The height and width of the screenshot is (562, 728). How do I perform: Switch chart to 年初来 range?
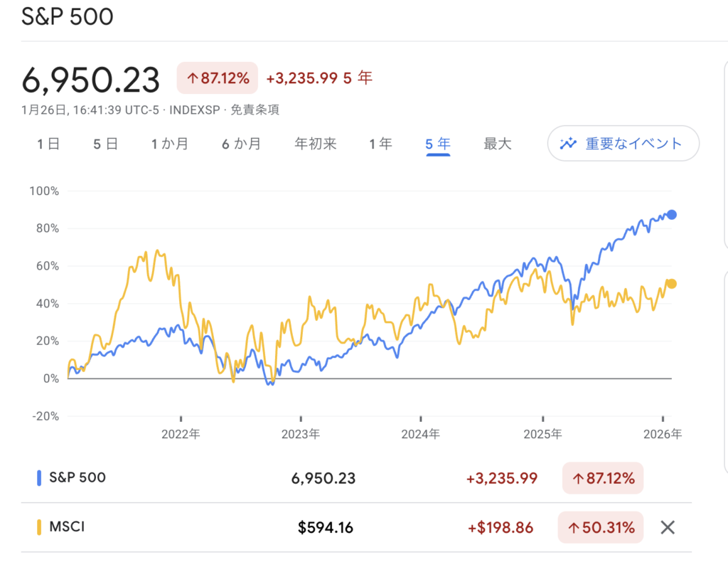click(x=316, y=144)
